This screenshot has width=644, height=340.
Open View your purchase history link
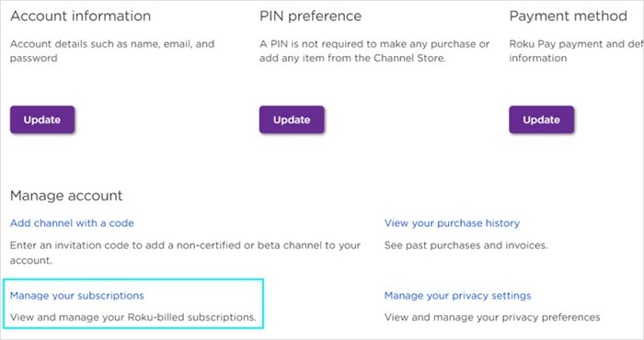pos(452,223)
